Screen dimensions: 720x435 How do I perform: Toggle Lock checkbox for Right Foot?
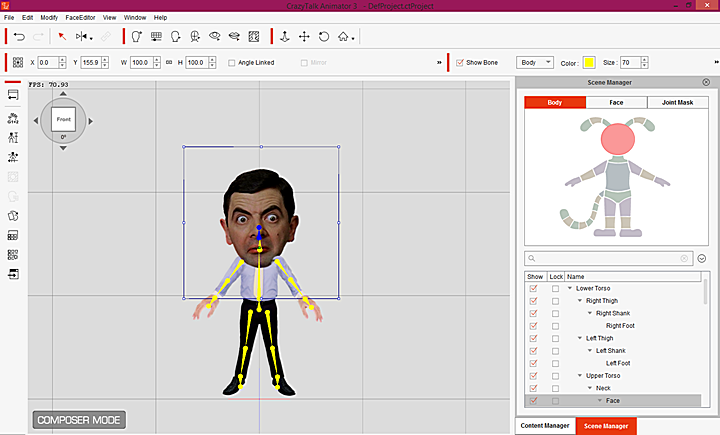click(x=555, y=326)
